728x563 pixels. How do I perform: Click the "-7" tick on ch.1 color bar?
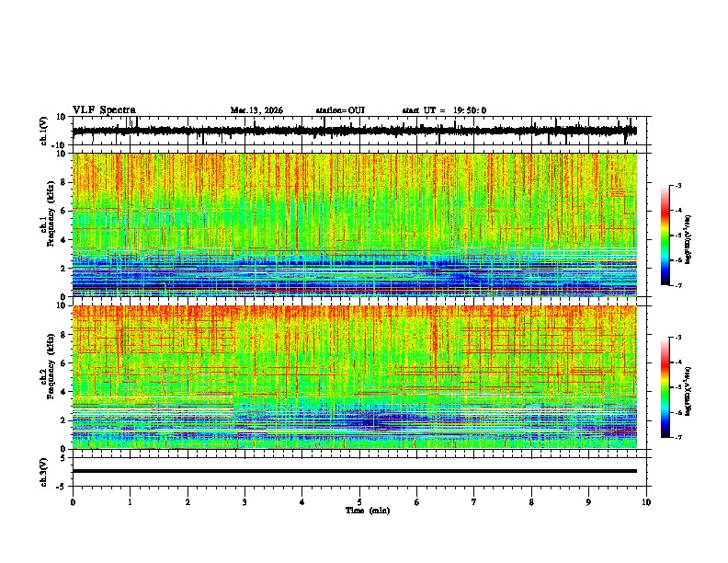coord(677,285)
